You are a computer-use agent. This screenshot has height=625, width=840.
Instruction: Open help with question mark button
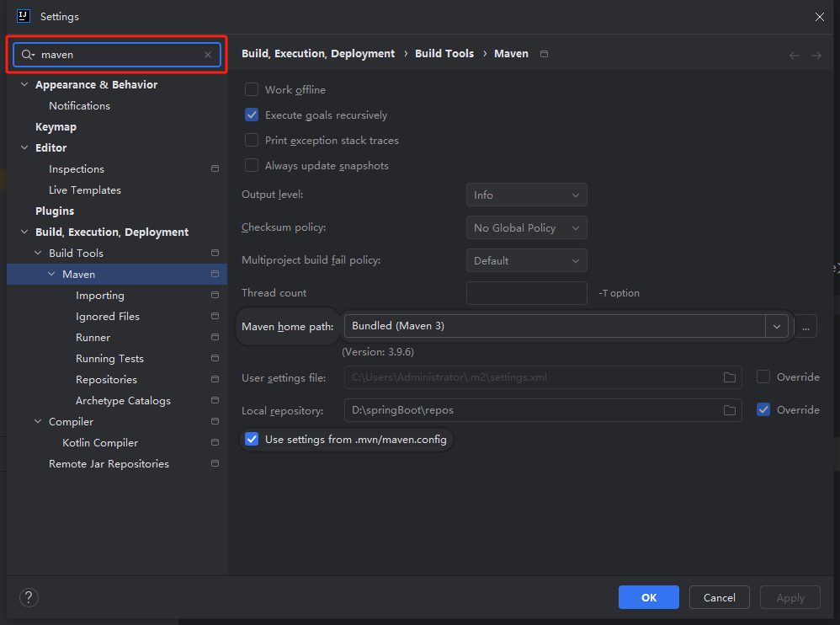pos(29,597)
